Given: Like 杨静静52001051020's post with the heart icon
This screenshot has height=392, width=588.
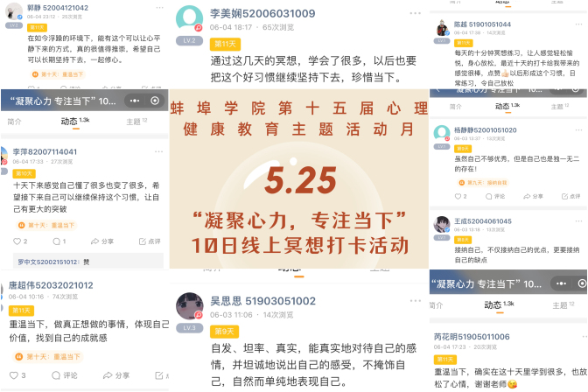Looking at the screenshot, I should 460,196.
